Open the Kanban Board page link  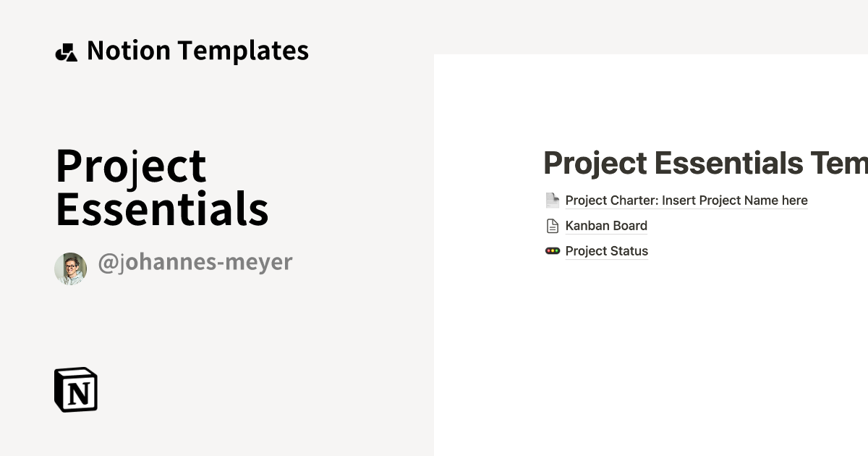(606, 225)
